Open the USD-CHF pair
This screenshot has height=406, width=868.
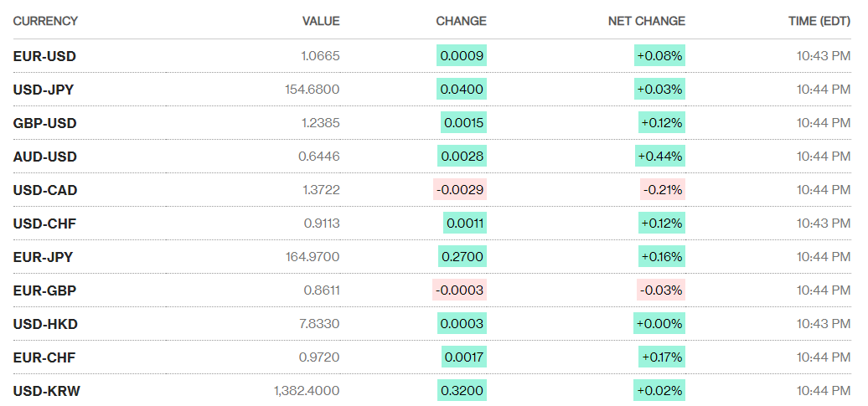(x=44, y=224)
